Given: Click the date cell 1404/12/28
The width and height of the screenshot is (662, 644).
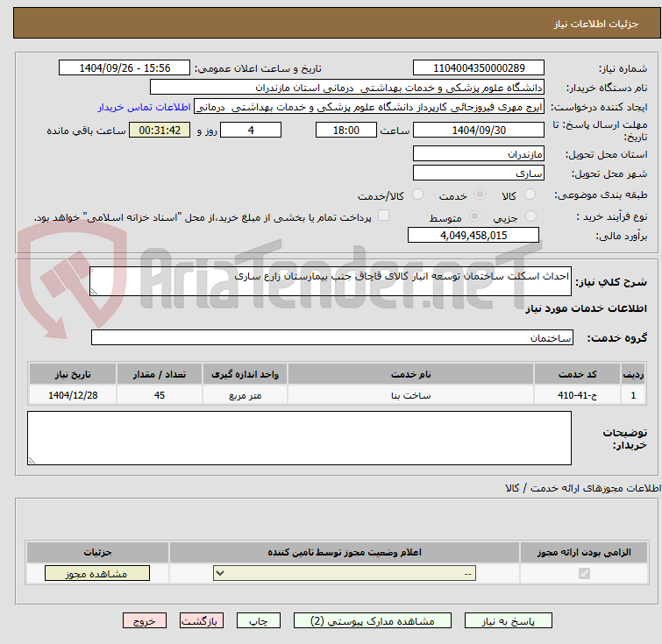Looking at the screenshot, I should [x=73, y=395].
